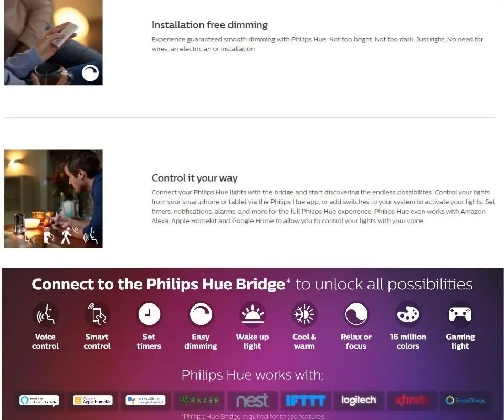Select the IFTTT logo
The image size is (504, 420).
[306, 401]
